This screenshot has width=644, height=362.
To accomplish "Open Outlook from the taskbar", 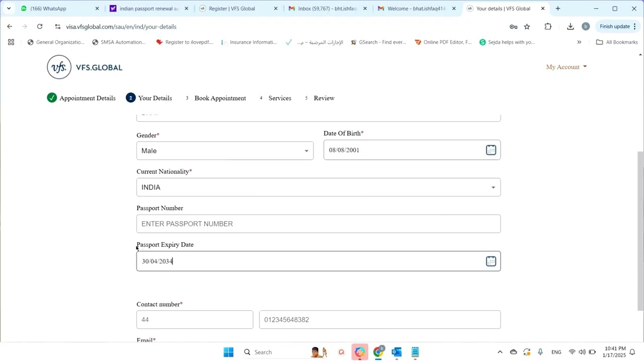I will (396, 352).
